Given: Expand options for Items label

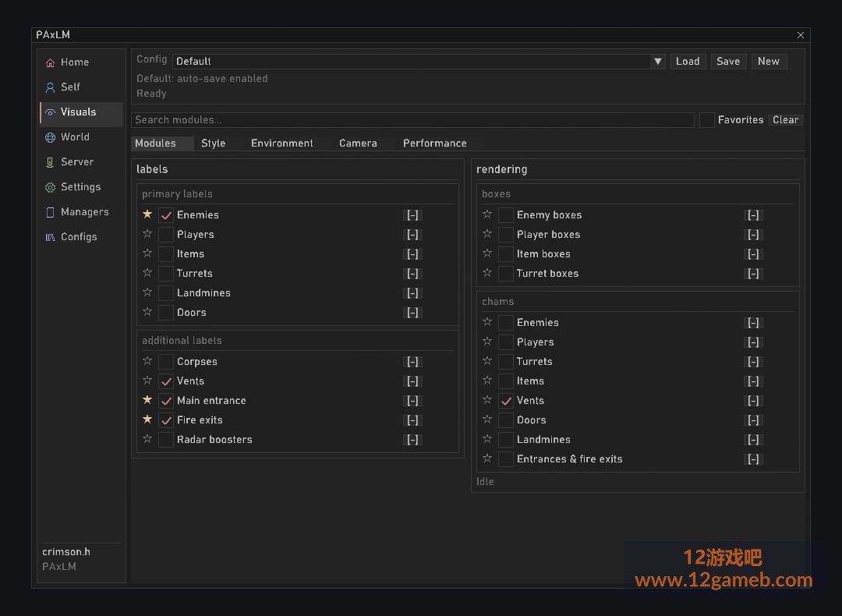Looking at the screenshot, I should pos(412,254).
